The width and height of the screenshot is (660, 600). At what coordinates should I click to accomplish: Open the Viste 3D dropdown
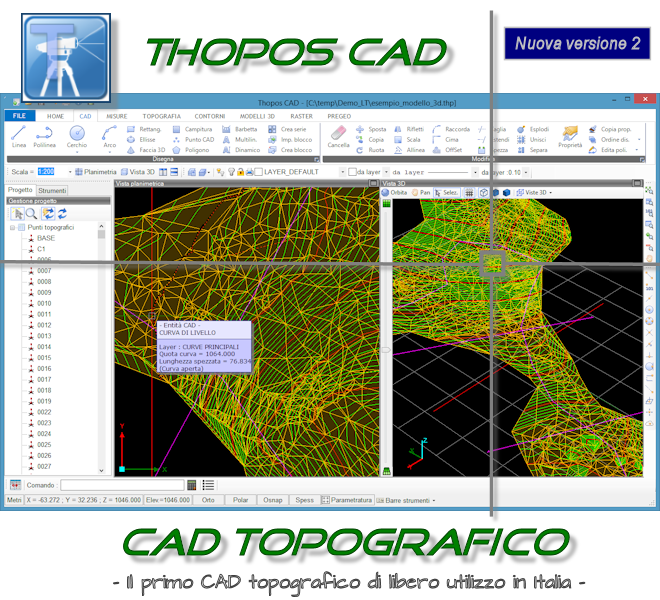[x=534, y=192]
